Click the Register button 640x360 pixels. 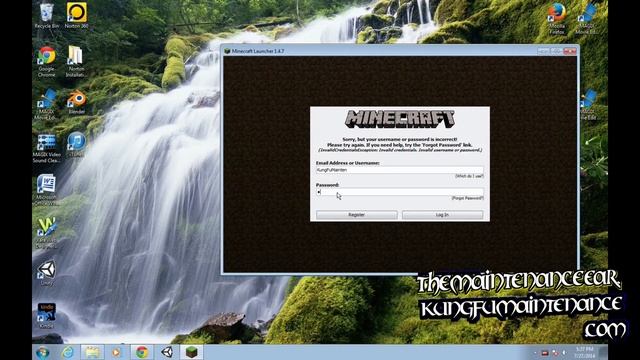coord(356,215)
